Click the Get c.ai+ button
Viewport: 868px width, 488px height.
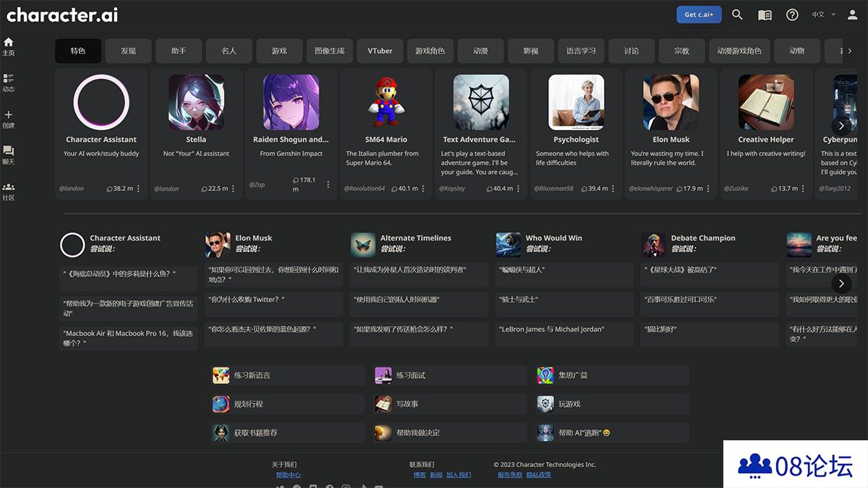[699, 14]
